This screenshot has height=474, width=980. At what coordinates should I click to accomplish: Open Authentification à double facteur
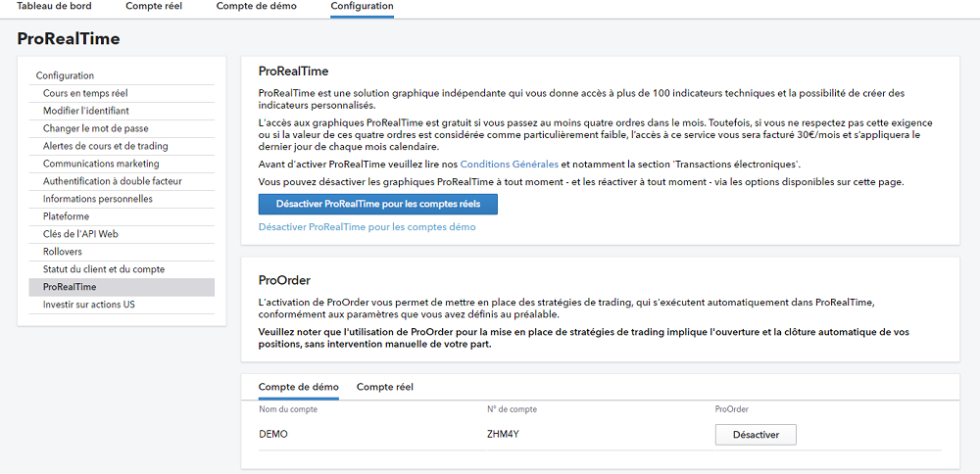click(113, 181)
